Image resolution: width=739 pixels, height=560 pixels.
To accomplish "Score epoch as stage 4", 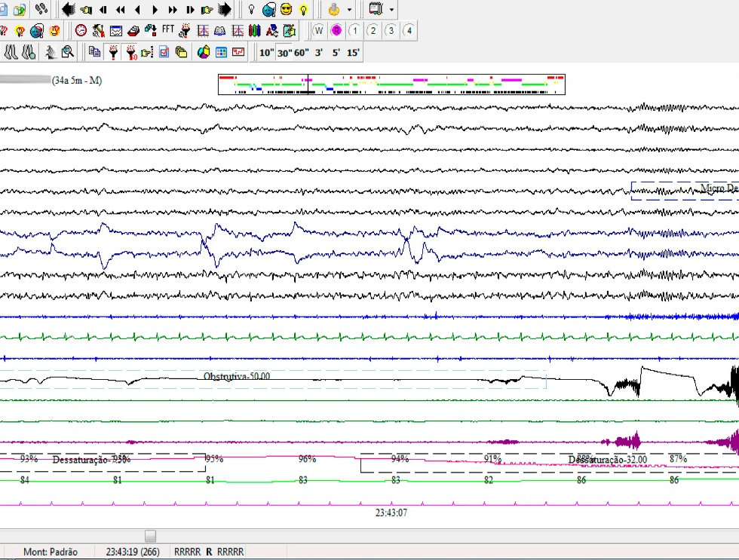I will tap(409, 31).
